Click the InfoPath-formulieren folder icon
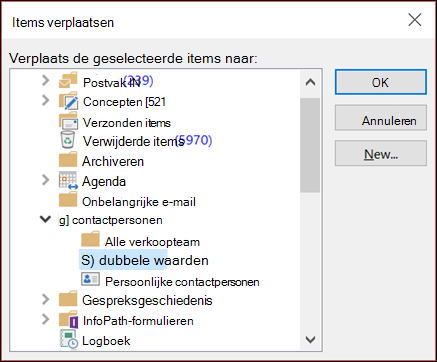The image size is (437, 362). (69, 319)
